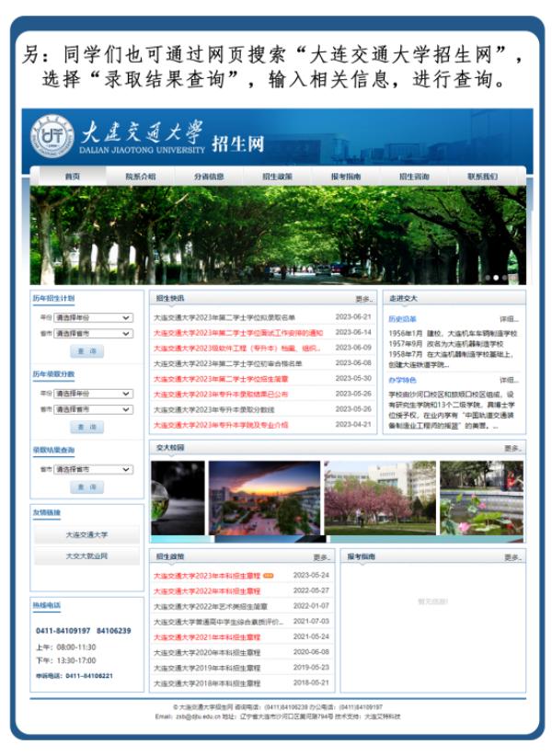552x756 pixels.
Task: Click the date 2023-06-21 in 招生快讯
Action: click(353, 317)
